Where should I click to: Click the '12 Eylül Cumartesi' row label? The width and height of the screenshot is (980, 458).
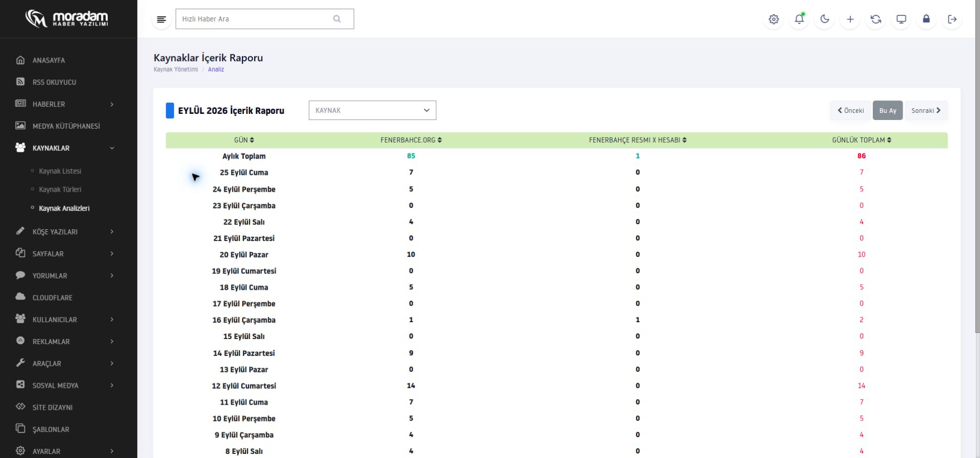pos(244,386)
